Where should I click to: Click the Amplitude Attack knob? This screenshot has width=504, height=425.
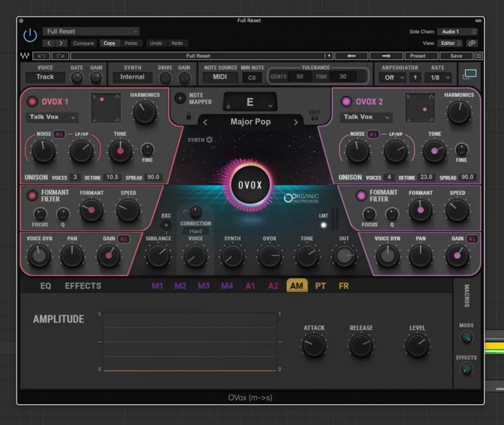[314, 346]
